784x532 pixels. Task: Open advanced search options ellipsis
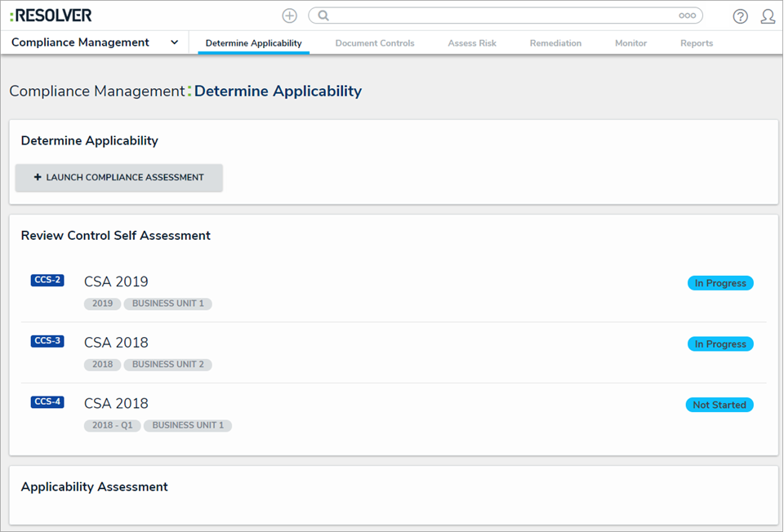click(x=687, y=16)
